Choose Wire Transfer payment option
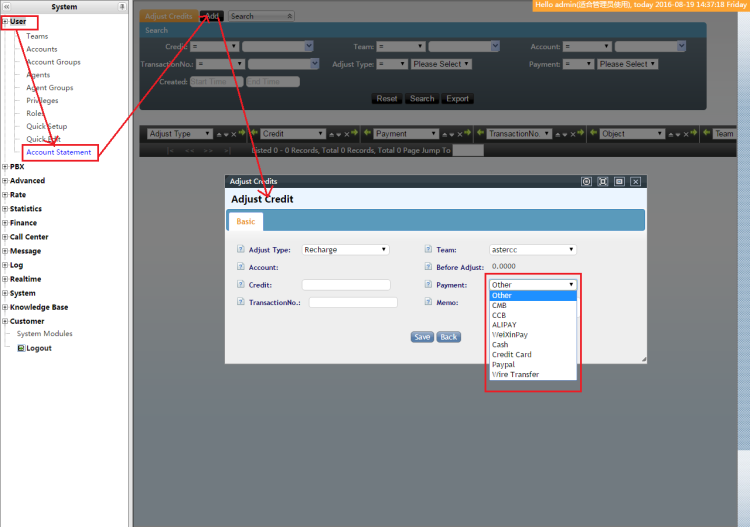The image size is (750, 527). (515, 375)
